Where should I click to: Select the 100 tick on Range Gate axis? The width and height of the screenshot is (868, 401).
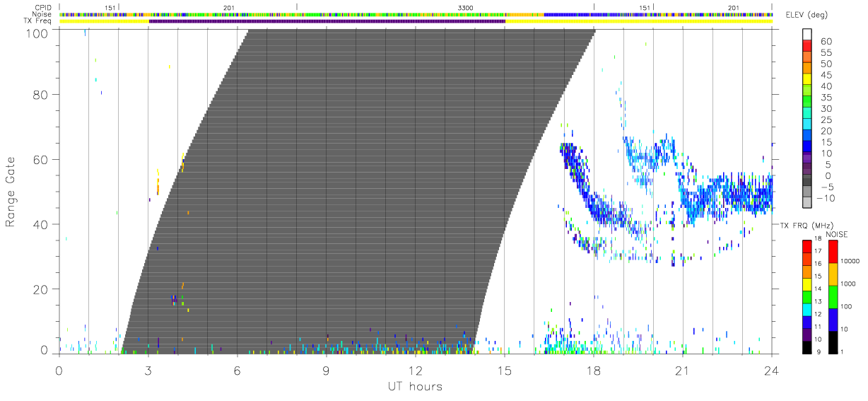(35, 33)
